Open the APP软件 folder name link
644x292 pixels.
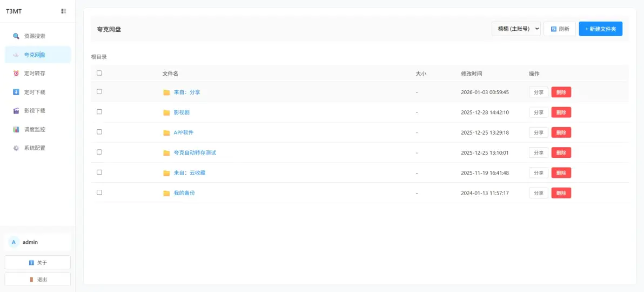(x=184, y=132)
